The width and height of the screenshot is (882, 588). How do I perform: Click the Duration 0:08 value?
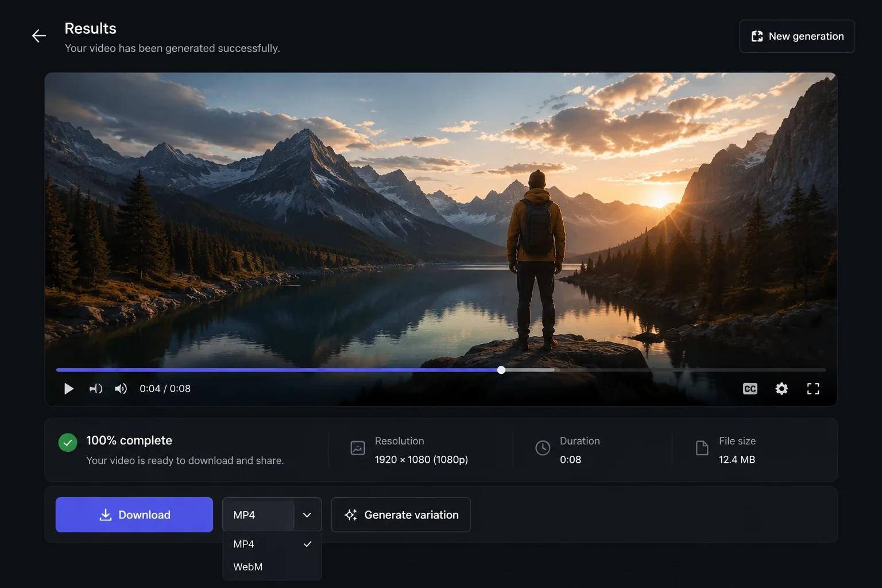pos(570,459)
